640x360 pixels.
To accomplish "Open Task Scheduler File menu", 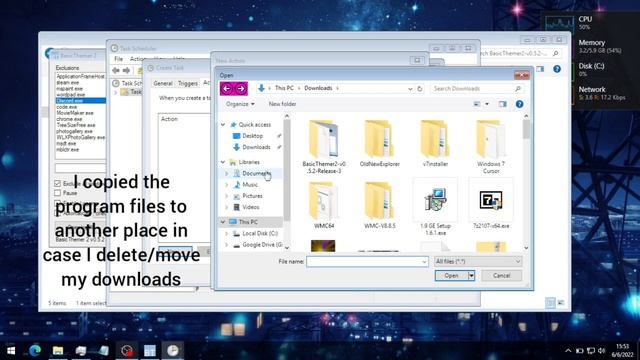I will (x=118, y=59).
